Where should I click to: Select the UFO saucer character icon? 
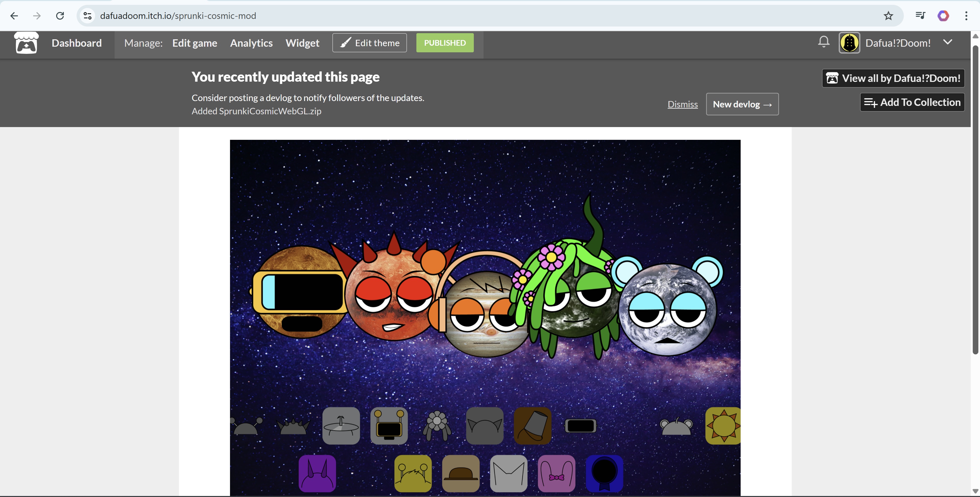[x=341, y=426]
